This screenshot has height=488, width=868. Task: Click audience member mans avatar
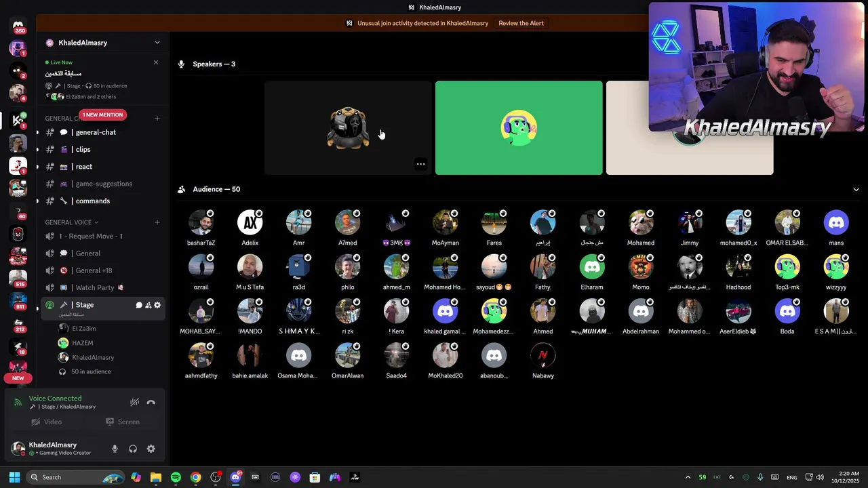point(836,223)
